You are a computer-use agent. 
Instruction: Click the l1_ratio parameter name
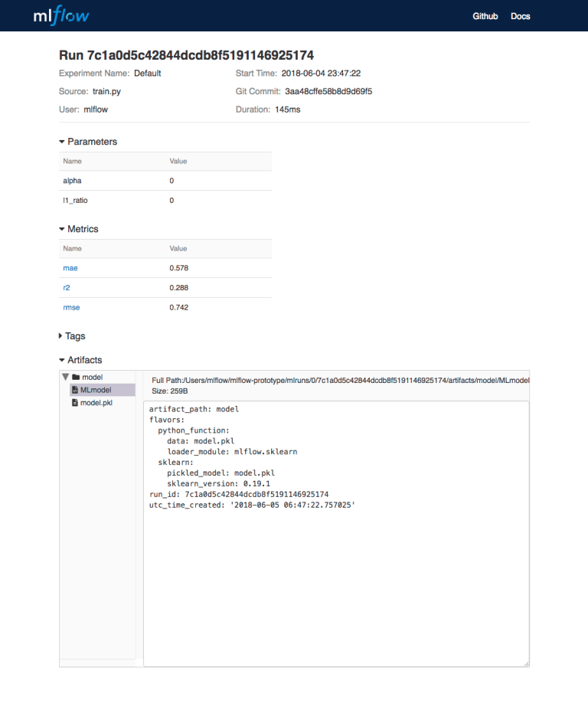75,200
